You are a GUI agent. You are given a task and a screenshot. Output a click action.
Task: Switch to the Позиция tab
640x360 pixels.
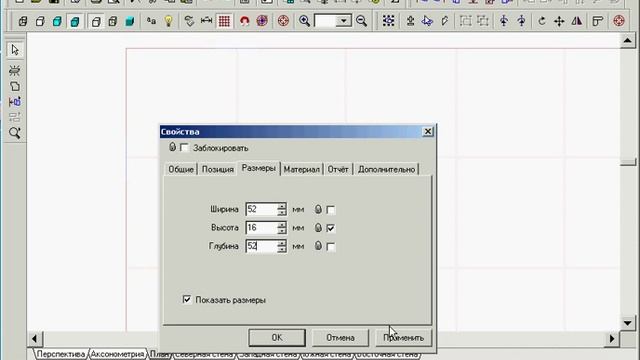pyautogui.click(x=218, y=169)
